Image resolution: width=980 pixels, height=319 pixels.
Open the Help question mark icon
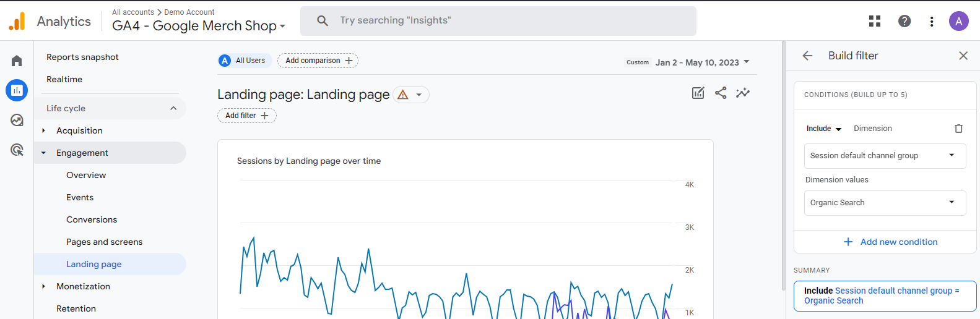[x=904, y=21]
